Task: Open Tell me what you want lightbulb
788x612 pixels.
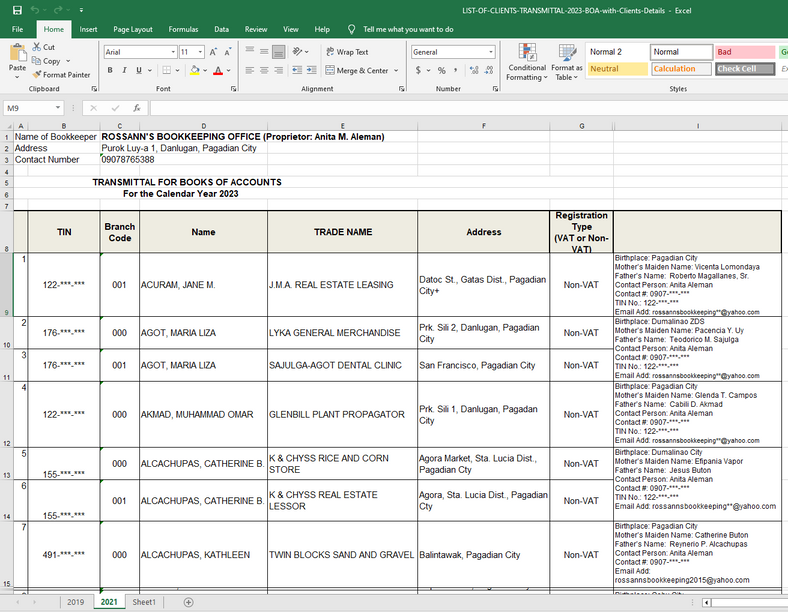Action: (352, 29)
